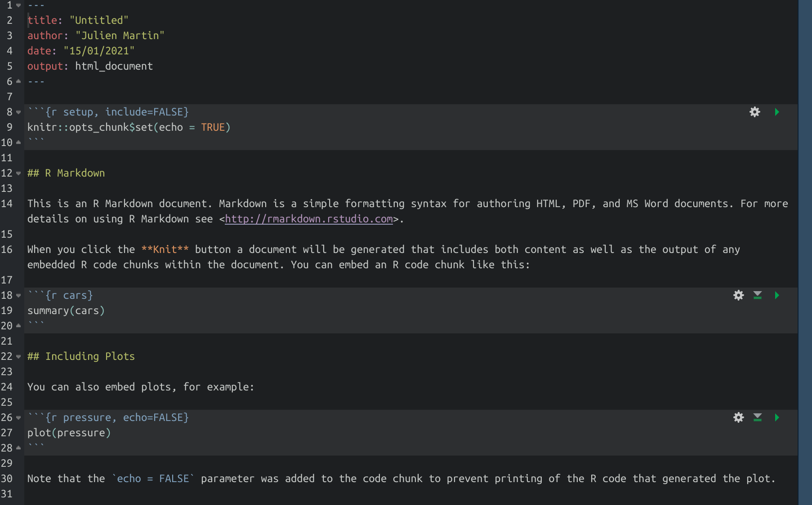
Task: Collapse the cars chunk at line 18
Action: coord(18,296)
